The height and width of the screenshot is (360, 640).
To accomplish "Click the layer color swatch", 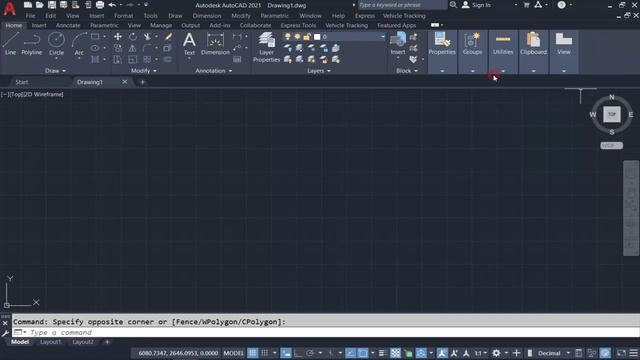I will (317, 37).
